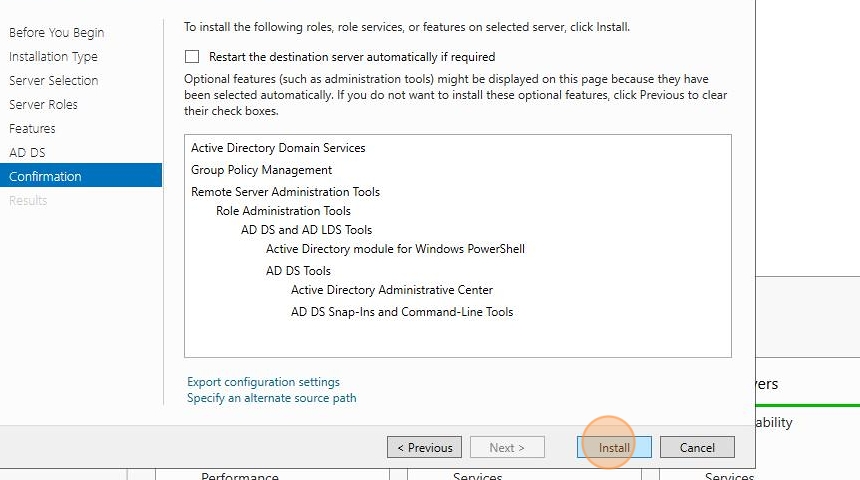Screen dimensions: 860x480
Task: Navigate to the Server Roles step
Action: coord(43,104)
